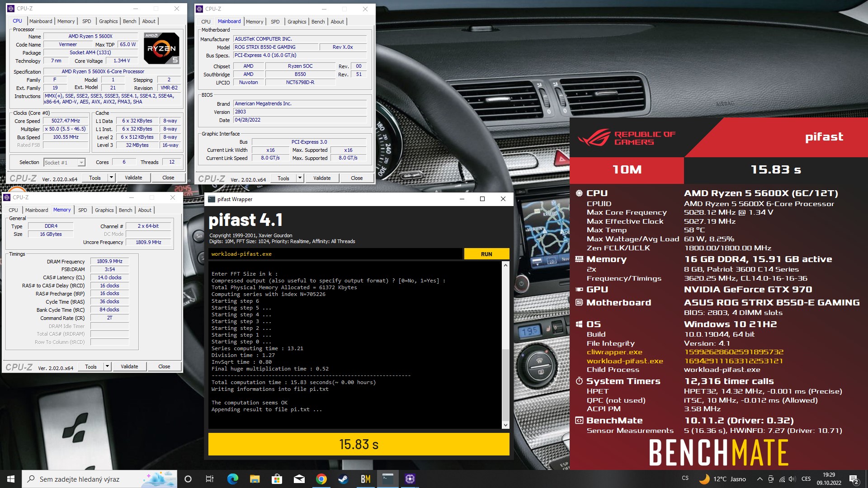Open volume control in system tray
This screenshot has width=868, height=488.
[x=792, y=479]
